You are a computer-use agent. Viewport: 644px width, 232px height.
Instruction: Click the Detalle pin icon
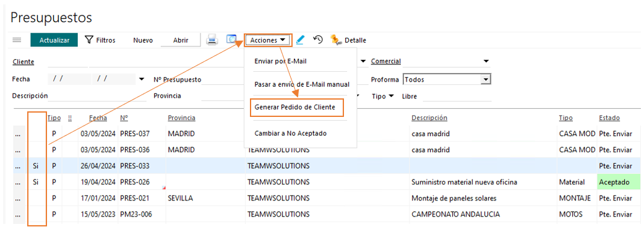(x=336, y=40)
